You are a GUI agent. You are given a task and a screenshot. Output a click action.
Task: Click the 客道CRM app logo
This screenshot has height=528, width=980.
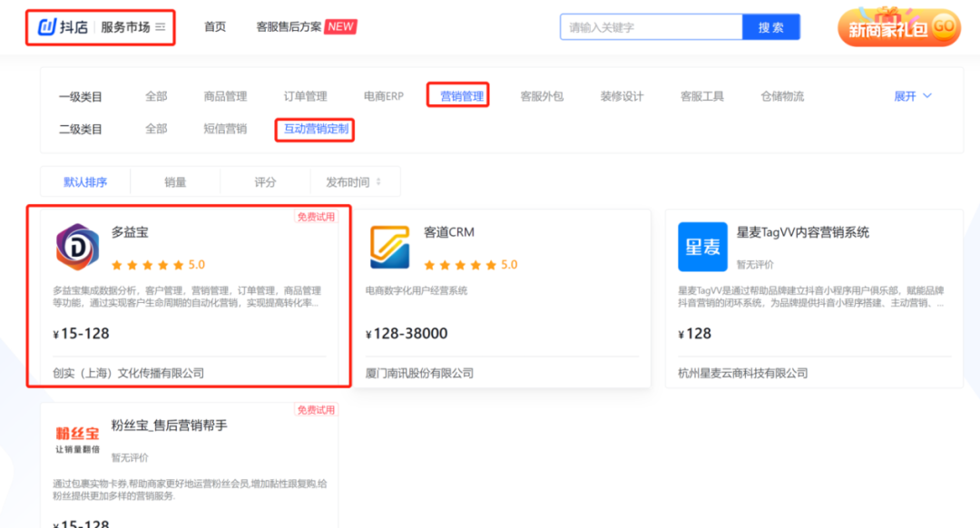coord(389,247)
